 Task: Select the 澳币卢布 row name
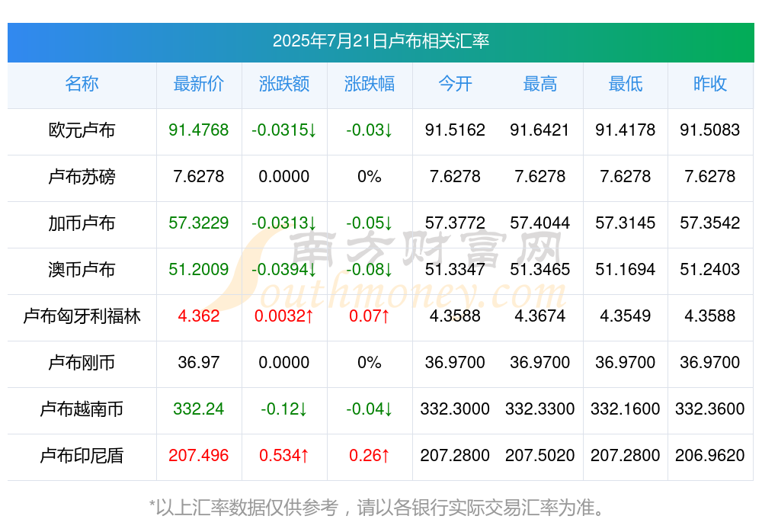(82, 269)
